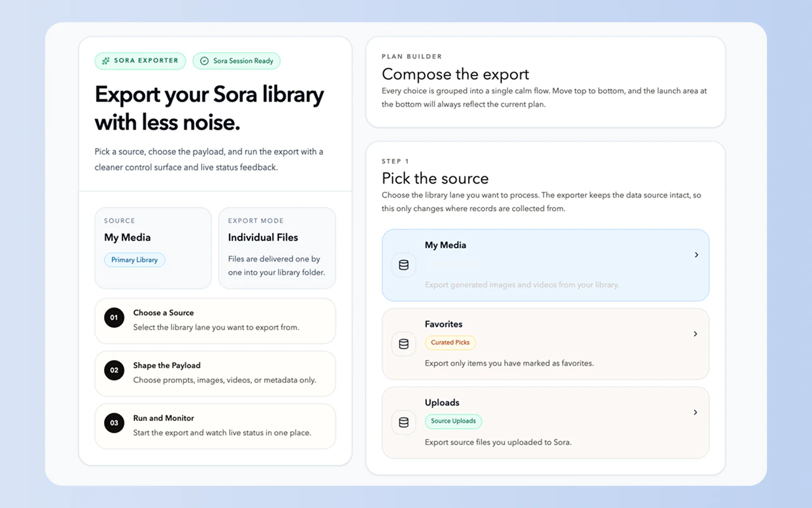Image resolution: width=812 pixels, height=508 pixels.
Task: Click the 'STEP 1' label
Action: click(x=395, y=161)
